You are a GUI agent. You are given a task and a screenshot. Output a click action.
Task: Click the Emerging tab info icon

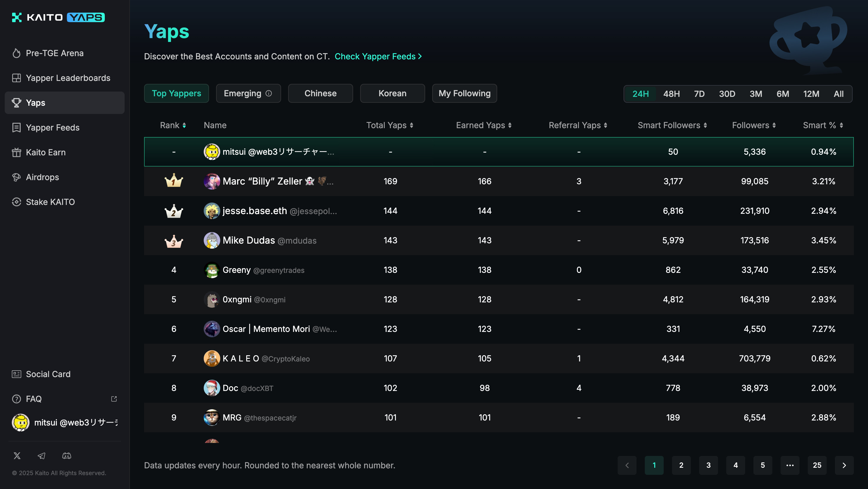point(269,93)
